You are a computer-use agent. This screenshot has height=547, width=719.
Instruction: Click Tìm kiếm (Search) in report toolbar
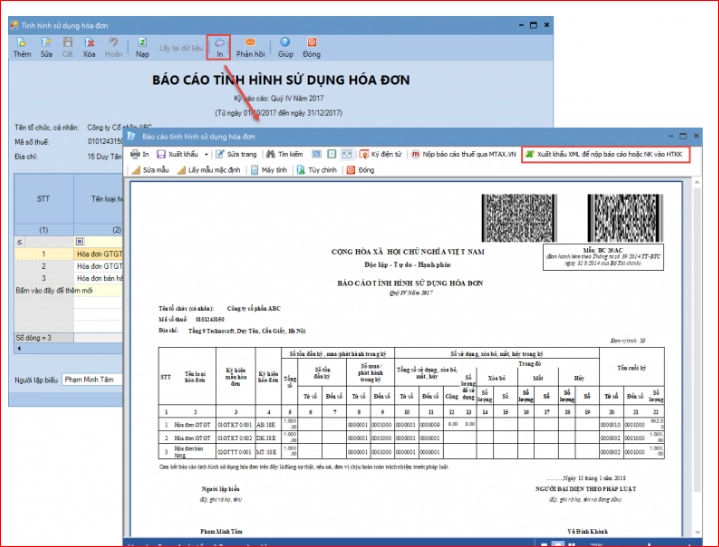point(284,155)
